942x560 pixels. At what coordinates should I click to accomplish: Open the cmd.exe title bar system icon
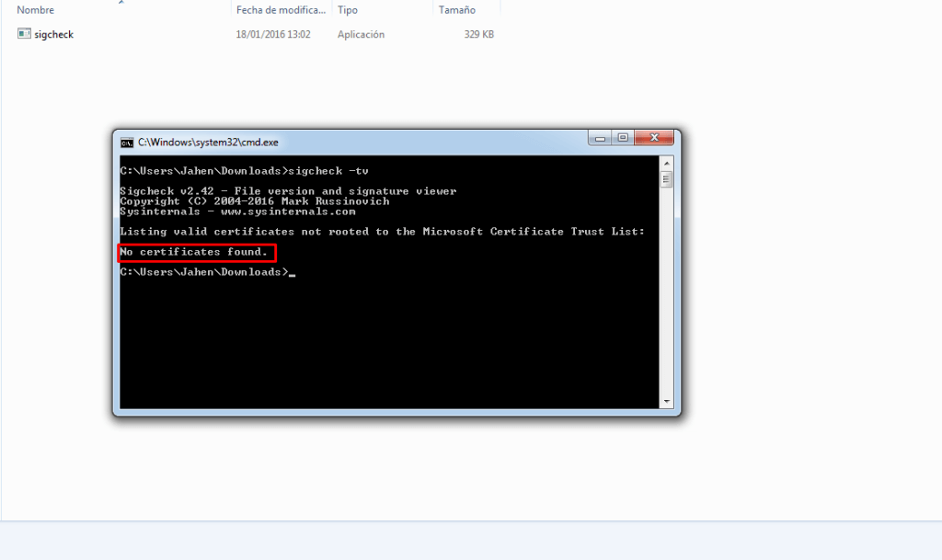click(x=127, y=143)
